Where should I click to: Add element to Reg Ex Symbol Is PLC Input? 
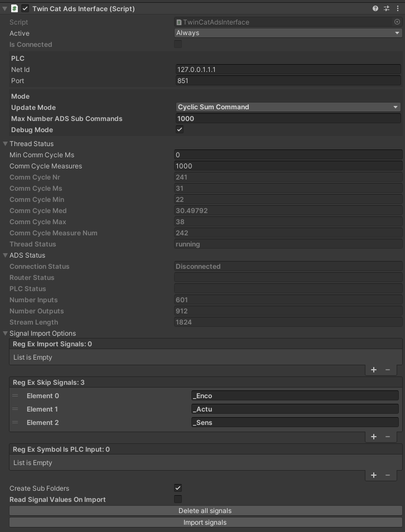374,475
